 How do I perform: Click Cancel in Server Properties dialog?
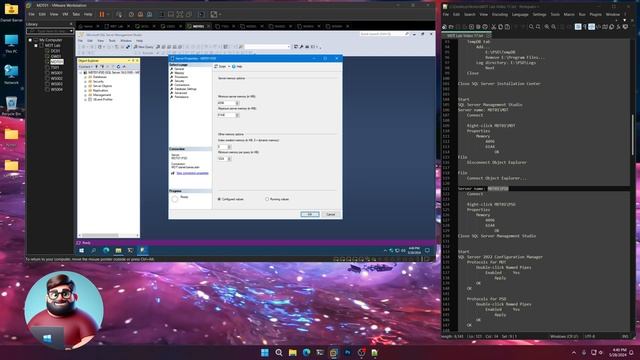tap(331, 214)
